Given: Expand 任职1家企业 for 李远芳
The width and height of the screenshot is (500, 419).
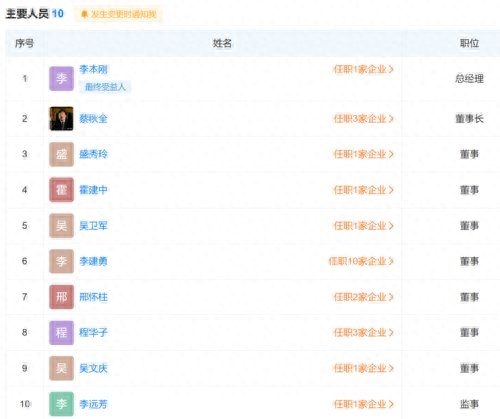Looking at the screenshot, I should coord(364,404).
